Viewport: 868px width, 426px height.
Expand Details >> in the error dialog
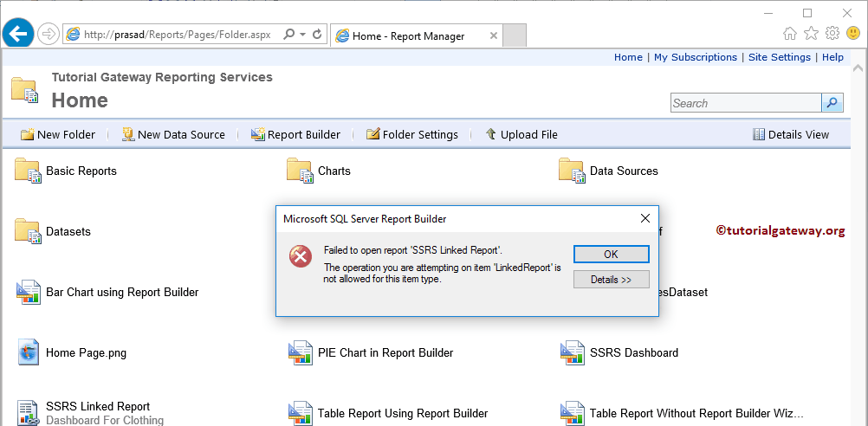click(x=611, y=280)
